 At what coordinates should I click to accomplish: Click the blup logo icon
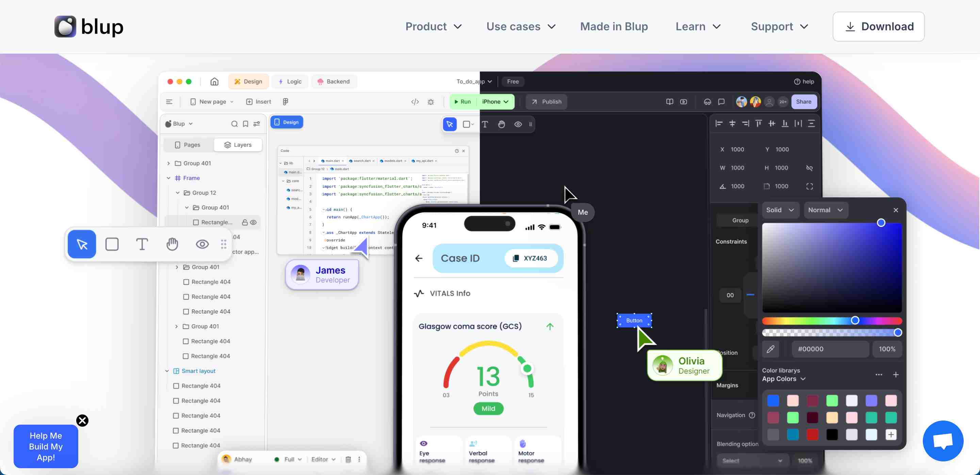tap(65, 26)
